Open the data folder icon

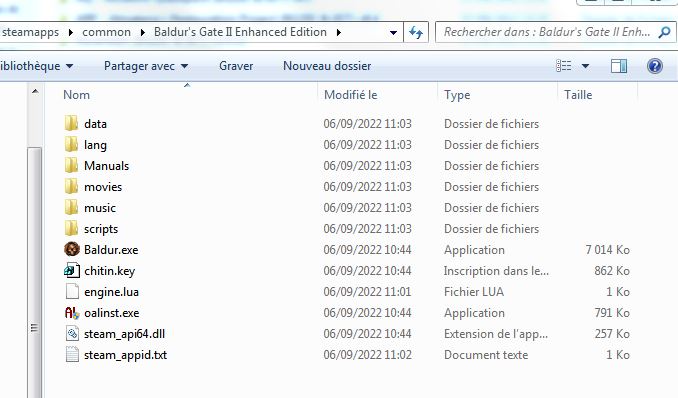(71, 124)
